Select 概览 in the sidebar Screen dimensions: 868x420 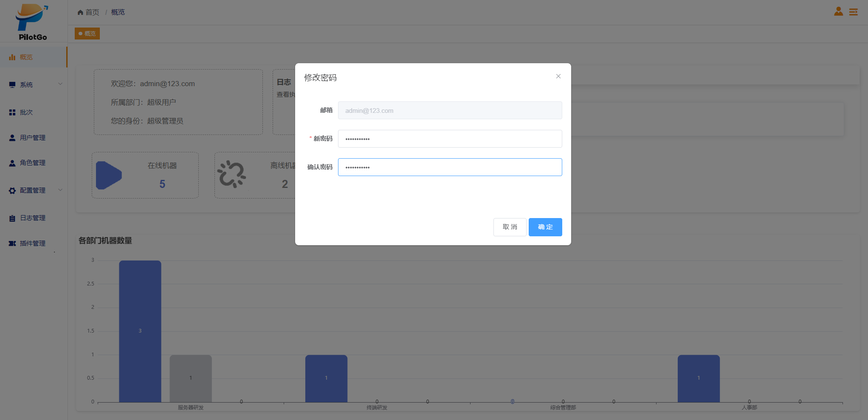[26, 57]
